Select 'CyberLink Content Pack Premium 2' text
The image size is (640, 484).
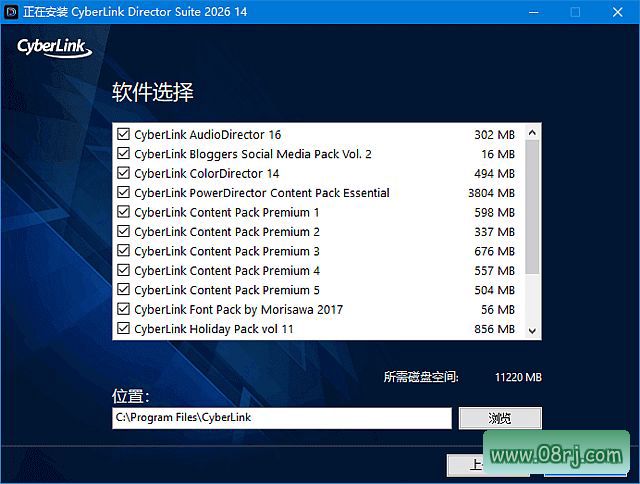tap(227, 232)
